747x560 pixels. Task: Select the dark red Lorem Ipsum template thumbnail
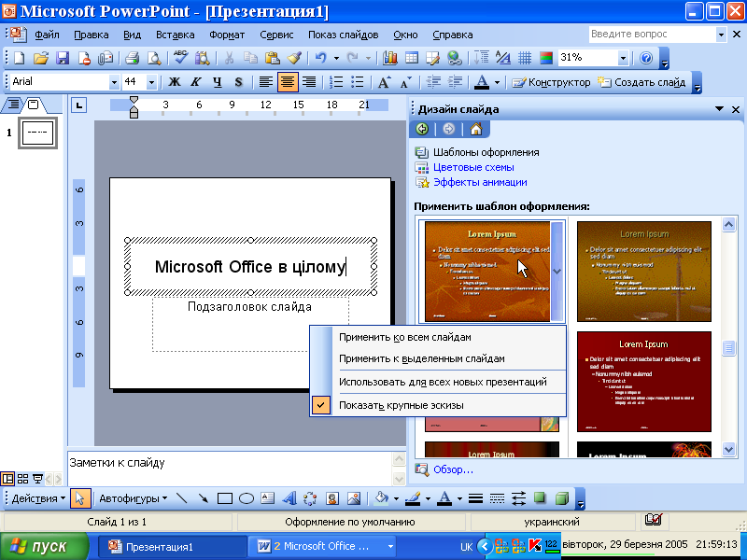(x=643, y=382)
